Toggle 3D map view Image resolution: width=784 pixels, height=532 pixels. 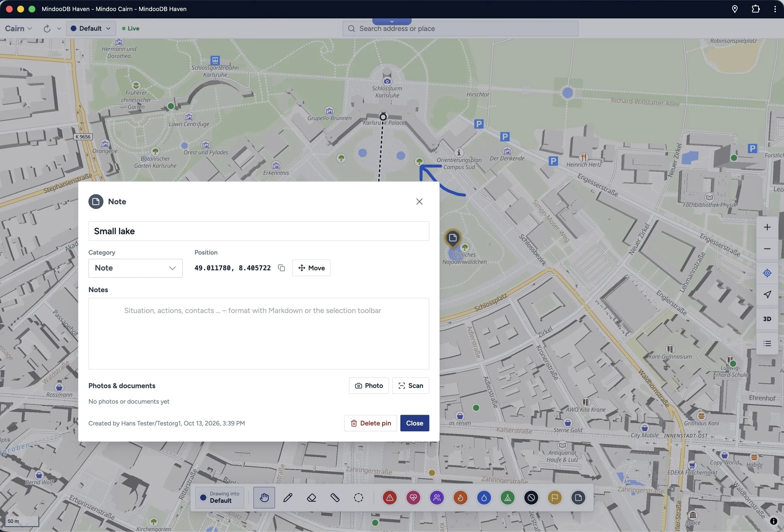pos(767,319)
